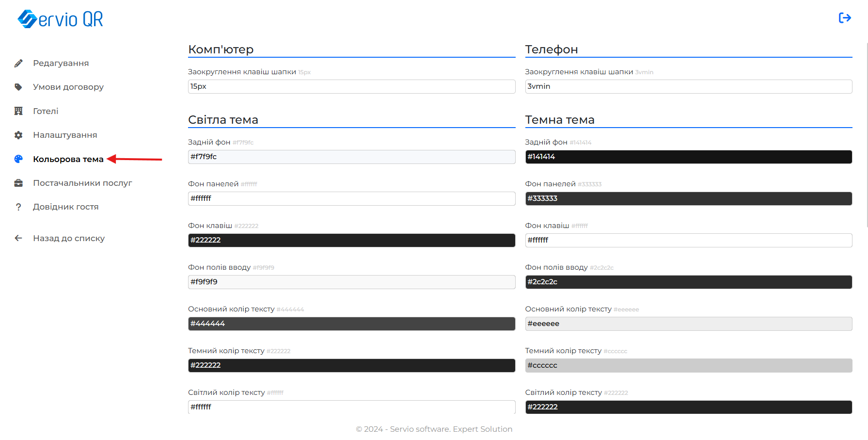This screenshot has width=868, height=440.
Task: Open the Налаштування menu item
Action: tap(65, 135)
